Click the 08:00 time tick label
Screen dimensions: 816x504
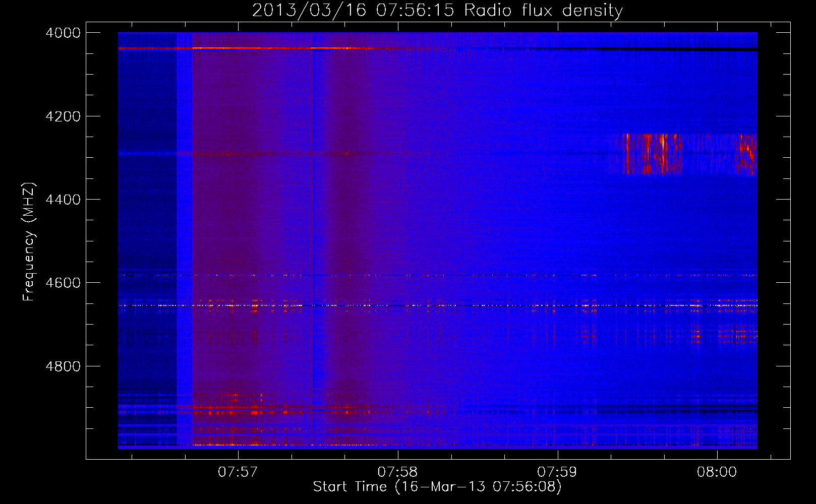coord(717,472)
